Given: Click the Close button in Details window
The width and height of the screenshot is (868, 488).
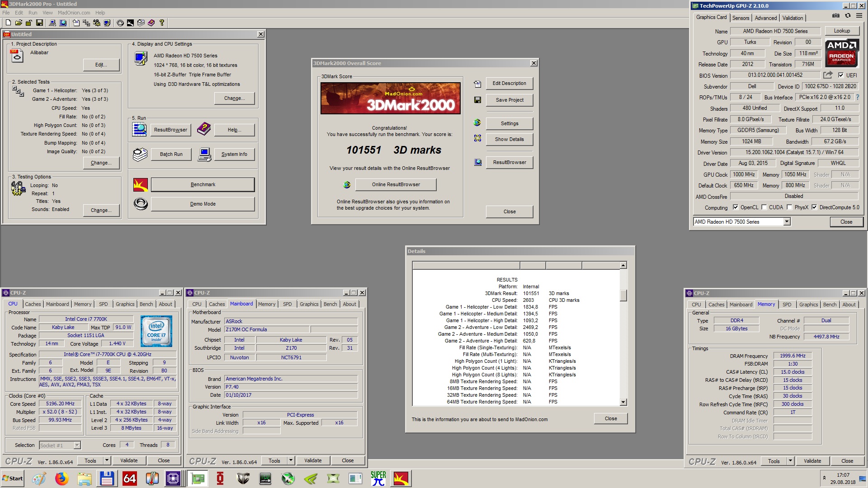Looking at the screenshot, I should [611, 418].
